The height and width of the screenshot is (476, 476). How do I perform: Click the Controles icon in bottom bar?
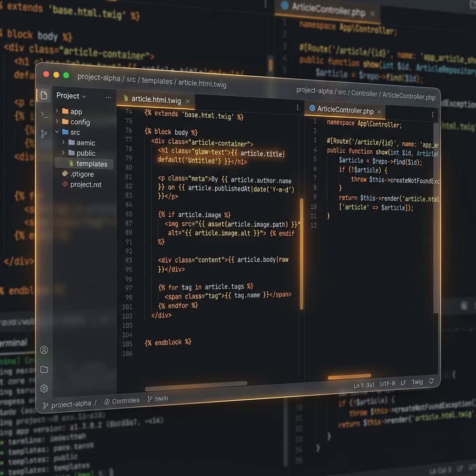107,402
